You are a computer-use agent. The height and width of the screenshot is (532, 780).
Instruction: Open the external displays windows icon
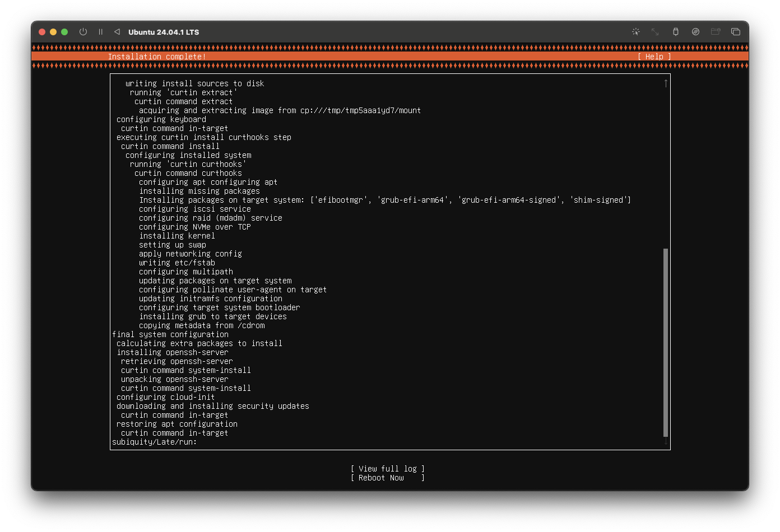[x=735, y=32]
